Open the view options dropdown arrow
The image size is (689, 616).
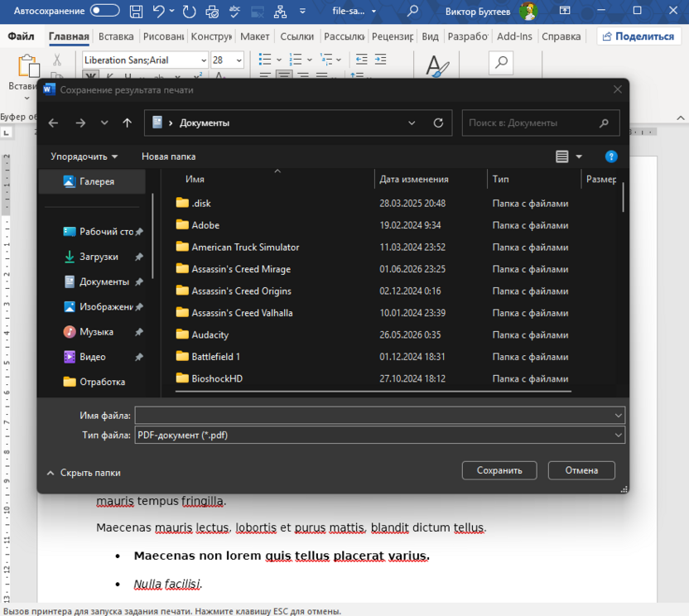(x=579, y=156)
